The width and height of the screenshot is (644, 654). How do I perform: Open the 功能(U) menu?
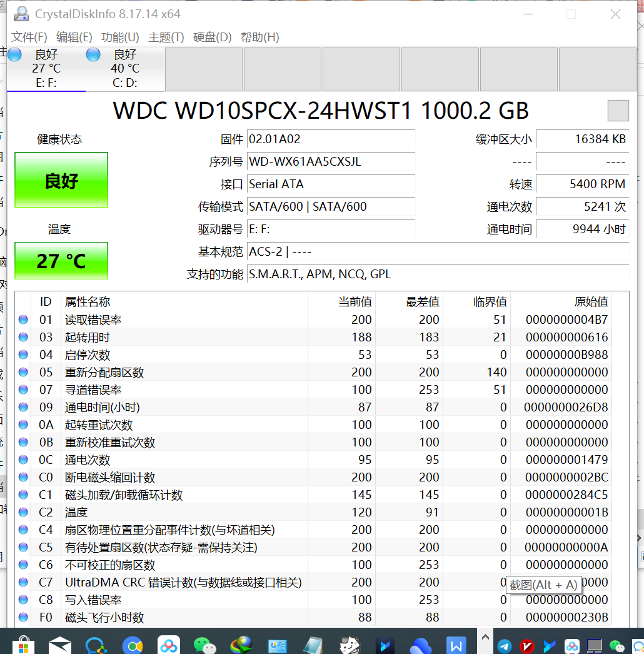click(x=120, y=38)
